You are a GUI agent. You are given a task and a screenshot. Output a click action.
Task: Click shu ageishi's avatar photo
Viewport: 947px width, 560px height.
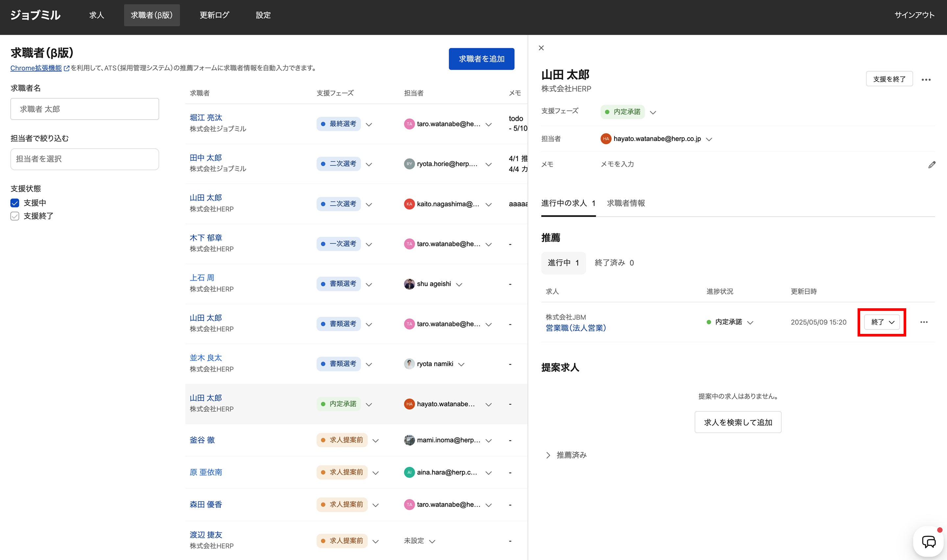point(409,284)
